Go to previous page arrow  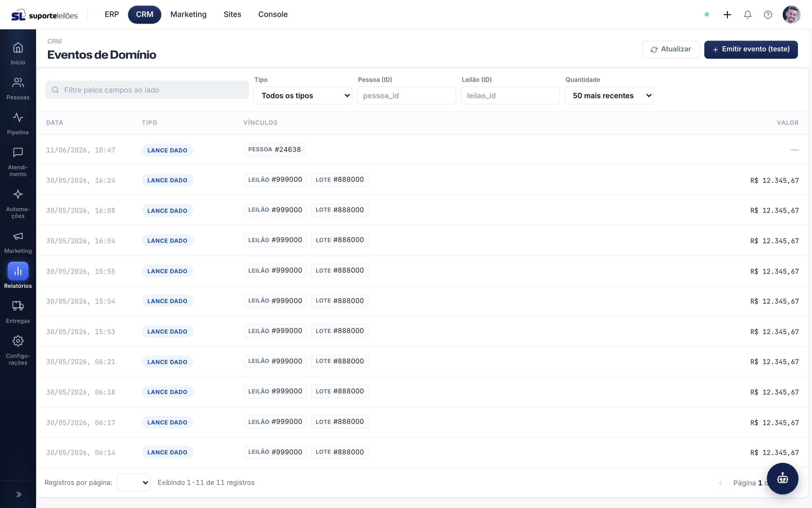pyautogui.click(x=720, y=483)
